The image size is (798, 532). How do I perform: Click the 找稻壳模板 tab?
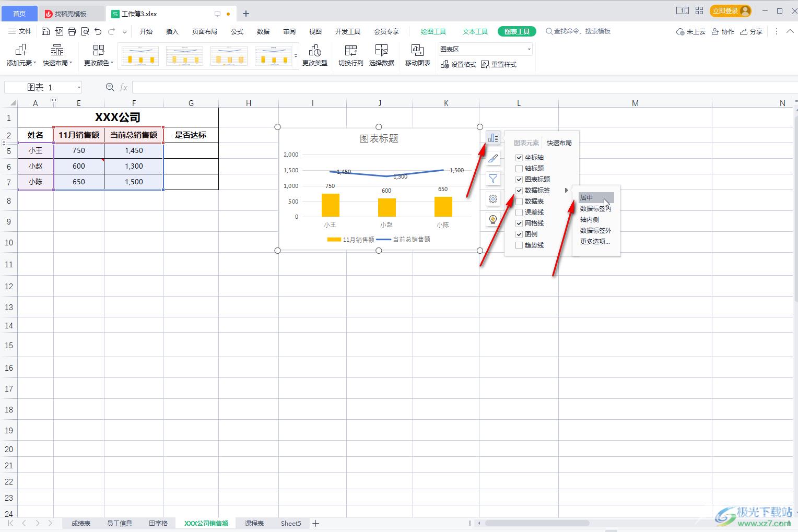point(71,14)
